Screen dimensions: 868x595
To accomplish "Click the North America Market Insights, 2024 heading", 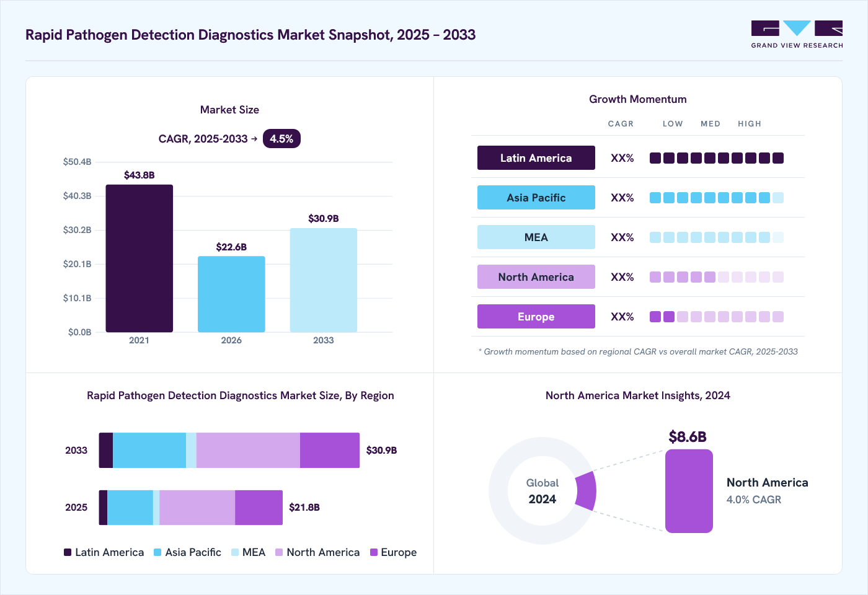I will click(638, 395).
